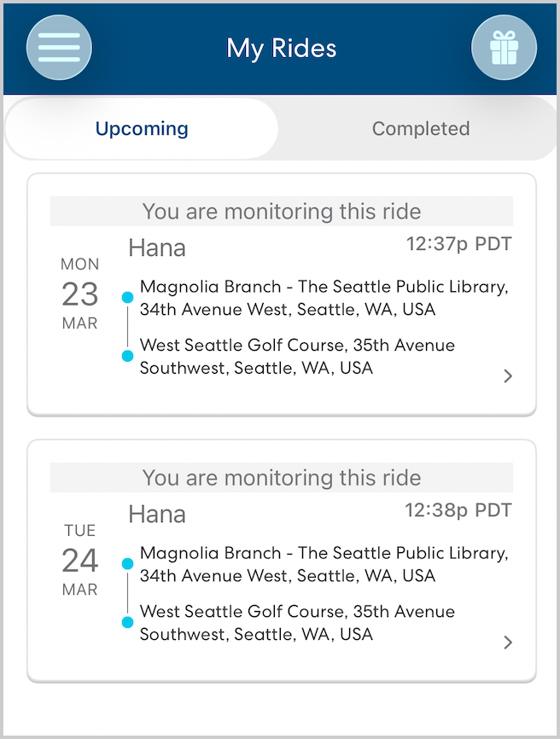Screen dimensions: 560x739
Task: Click the pickup location blue dot on Monday's ride
Action: (127, 297)
